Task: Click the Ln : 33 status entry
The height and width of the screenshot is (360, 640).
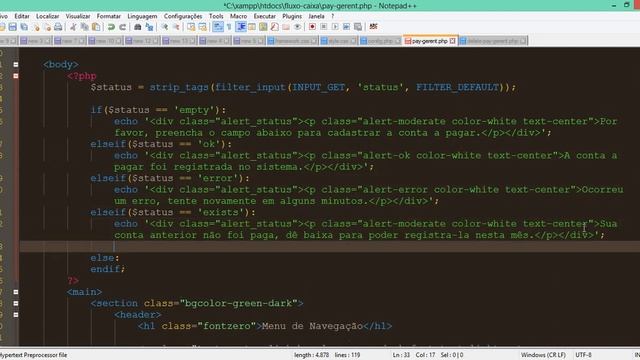Action: point(401,355)
